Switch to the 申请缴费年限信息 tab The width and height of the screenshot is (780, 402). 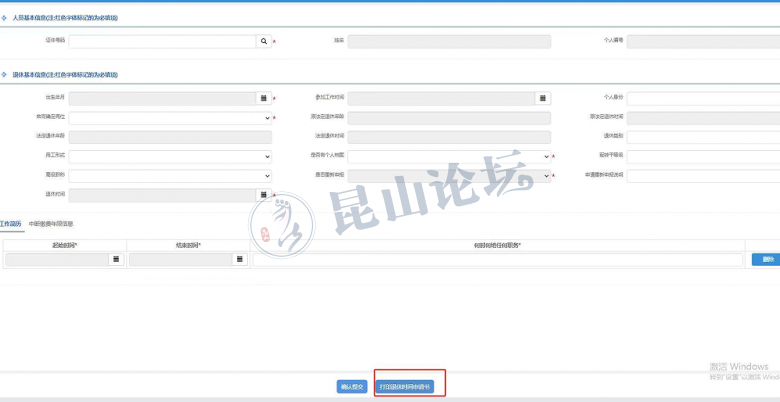[x=50, y=224]
